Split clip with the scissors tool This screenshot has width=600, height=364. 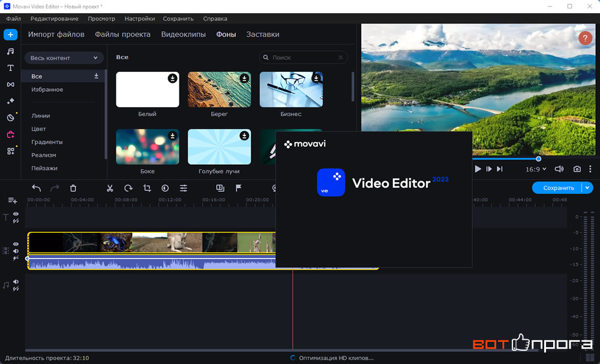[x=110, y=188]
